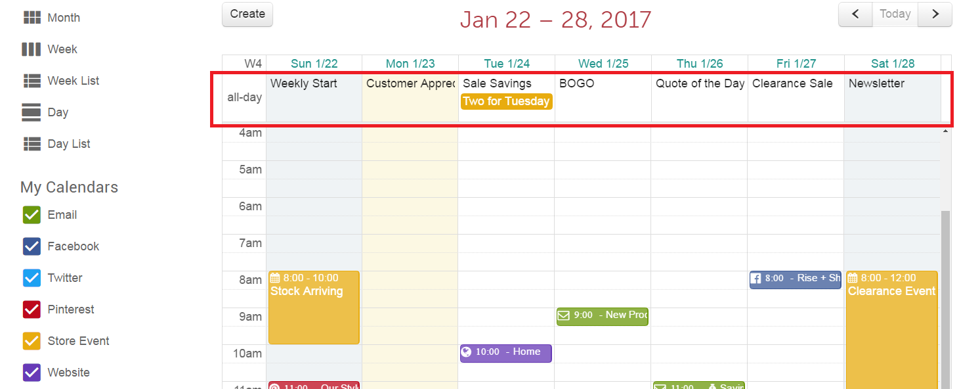Switch to Month view icon

tap(32, 18)
